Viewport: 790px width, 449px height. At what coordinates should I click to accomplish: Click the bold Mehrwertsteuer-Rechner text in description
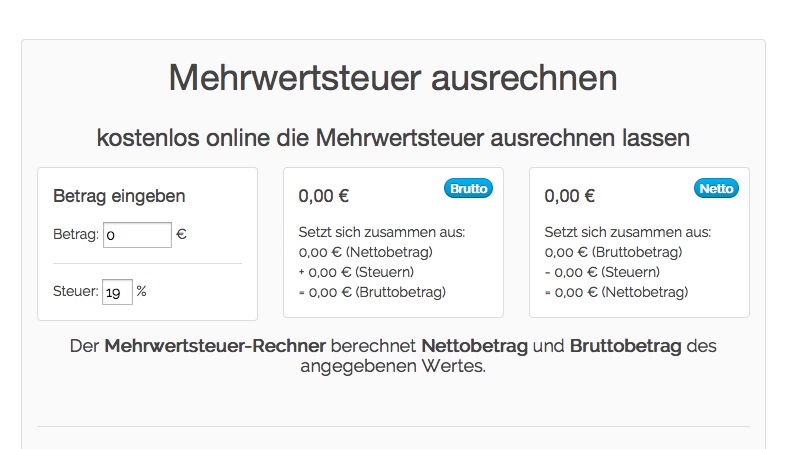tap(215, 346)
